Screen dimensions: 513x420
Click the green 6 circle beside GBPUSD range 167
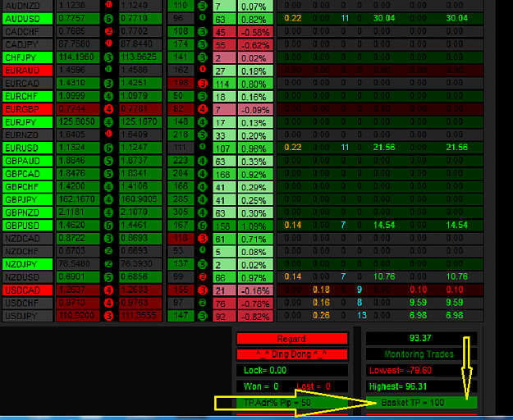click(203, 226)
